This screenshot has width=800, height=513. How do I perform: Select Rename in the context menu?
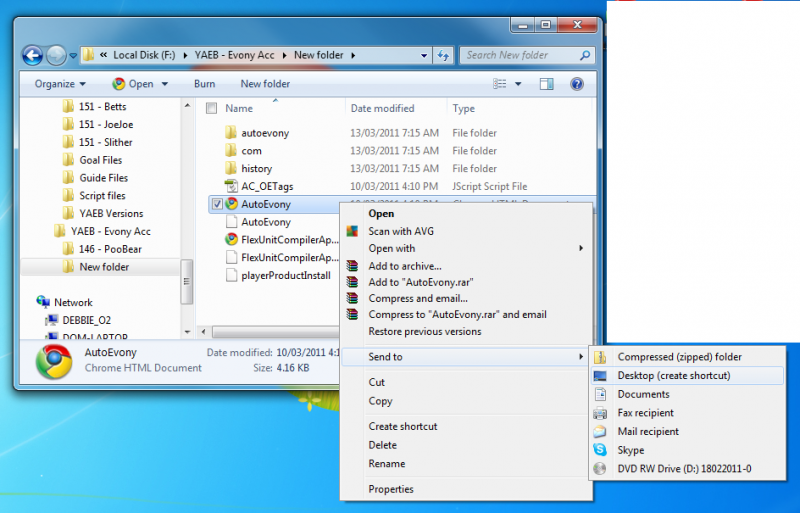click(x=386, y=464)
